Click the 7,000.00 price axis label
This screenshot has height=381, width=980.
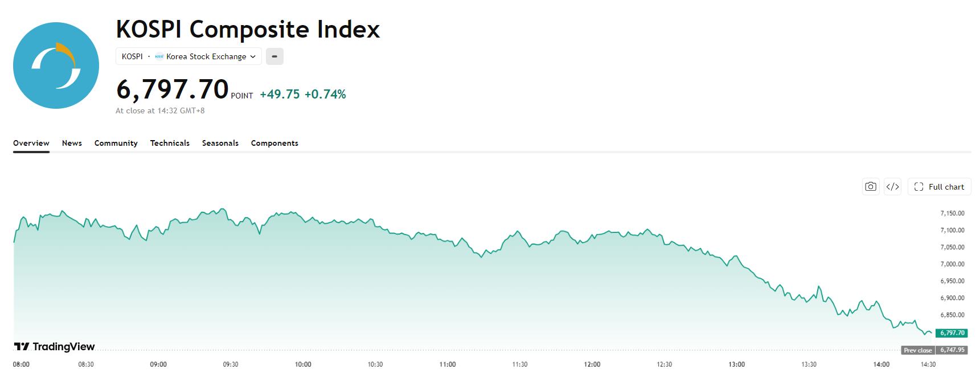952,264
